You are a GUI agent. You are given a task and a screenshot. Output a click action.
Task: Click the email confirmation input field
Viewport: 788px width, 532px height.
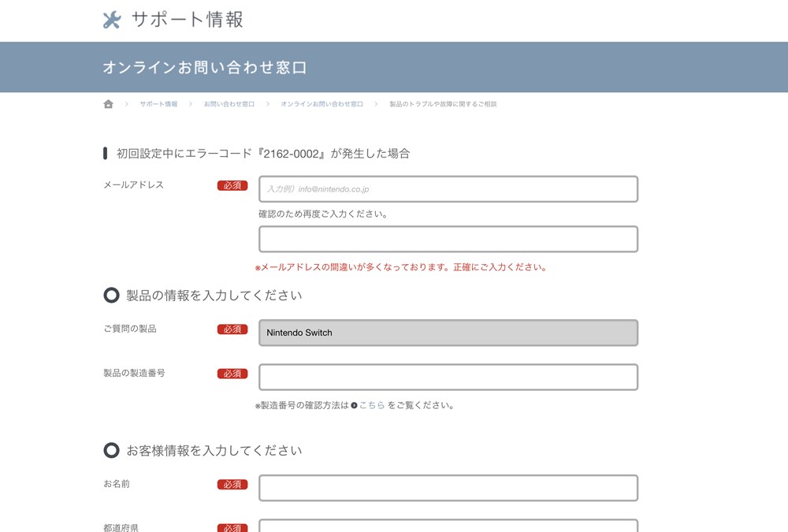pos(448,239)
